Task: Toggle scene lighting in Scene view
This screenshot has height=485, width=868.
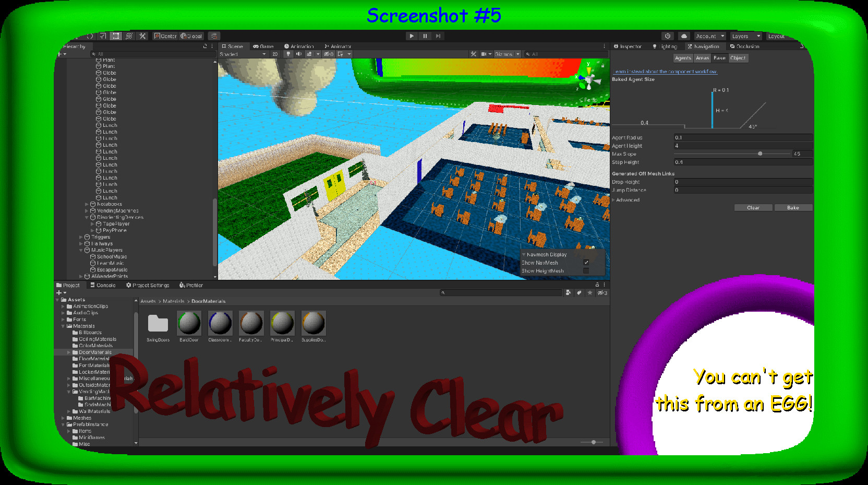Action: 288,54
